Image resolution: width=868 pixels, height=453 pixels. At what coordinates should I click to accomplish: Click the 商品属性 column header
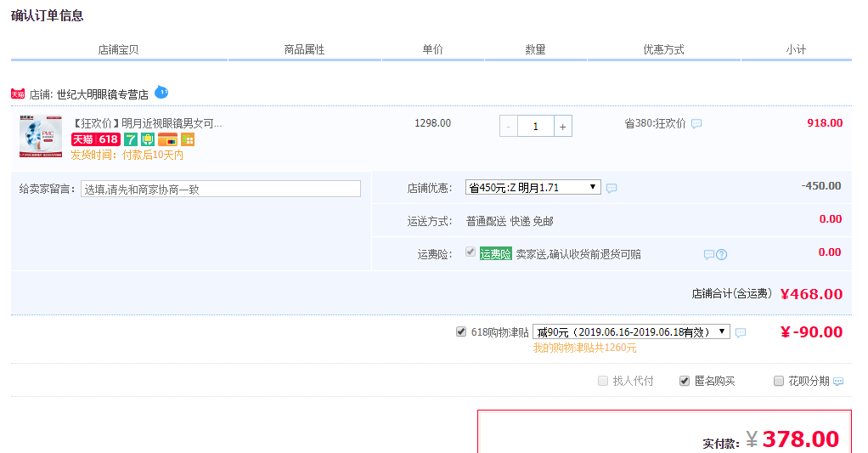point(304,50)
